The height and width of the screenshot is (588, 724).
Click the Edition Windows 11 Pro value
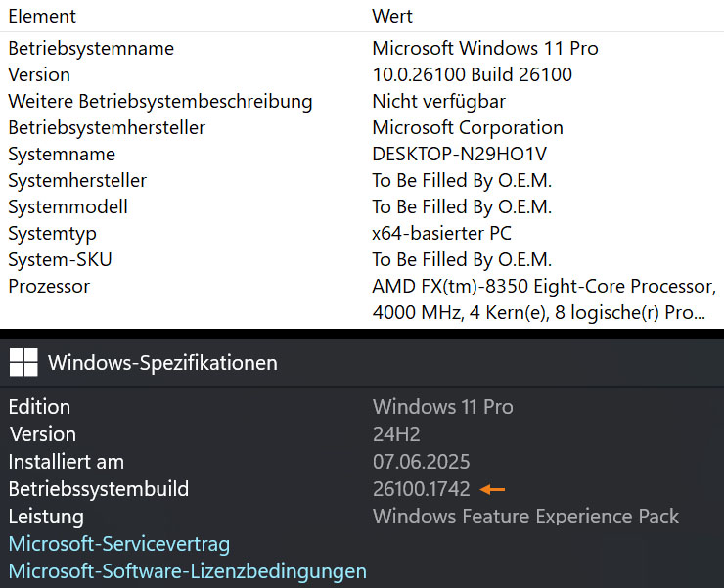(x=442, y=407)
